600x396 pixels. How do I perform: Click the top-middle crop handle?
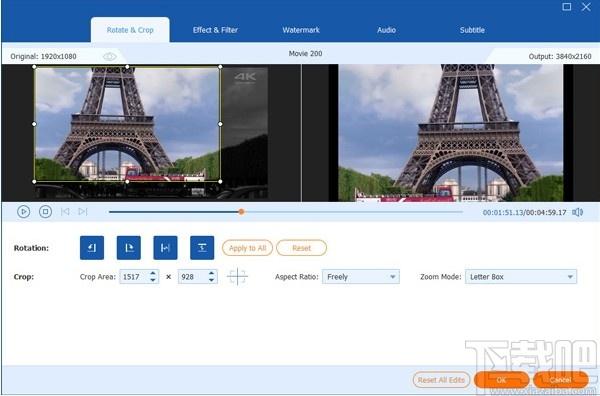click(127, 67)
